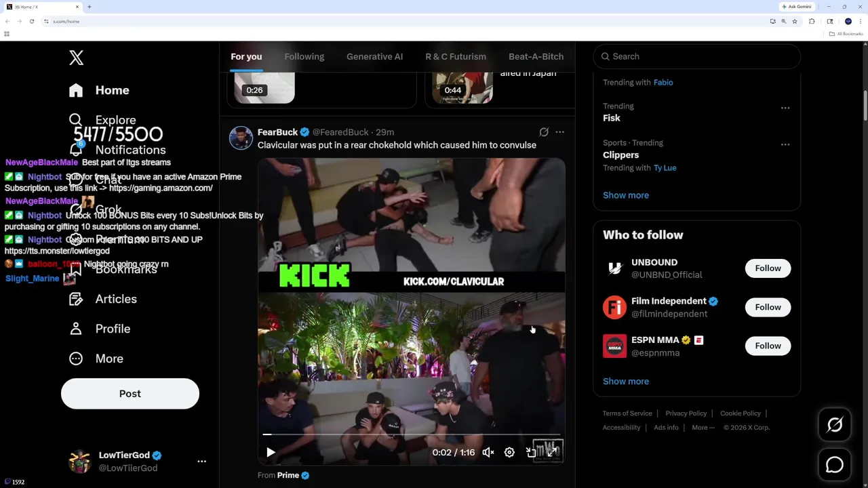Follow the ESPN MMA account
Viewport: 868px width, 488px height.
pos(768,346)
